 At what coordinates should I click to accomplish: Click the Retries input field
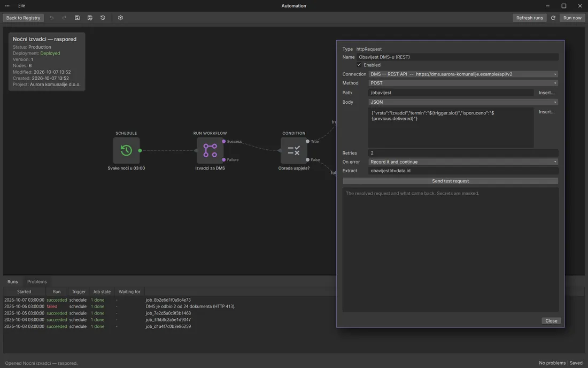463,153
